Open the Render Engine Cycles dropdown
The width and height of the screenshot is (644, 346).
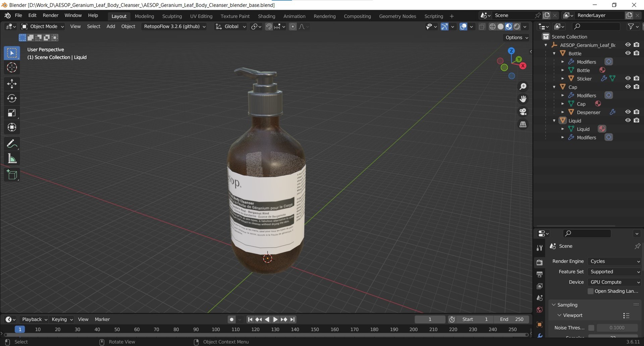pyautogui.click(x=614, y=261)
